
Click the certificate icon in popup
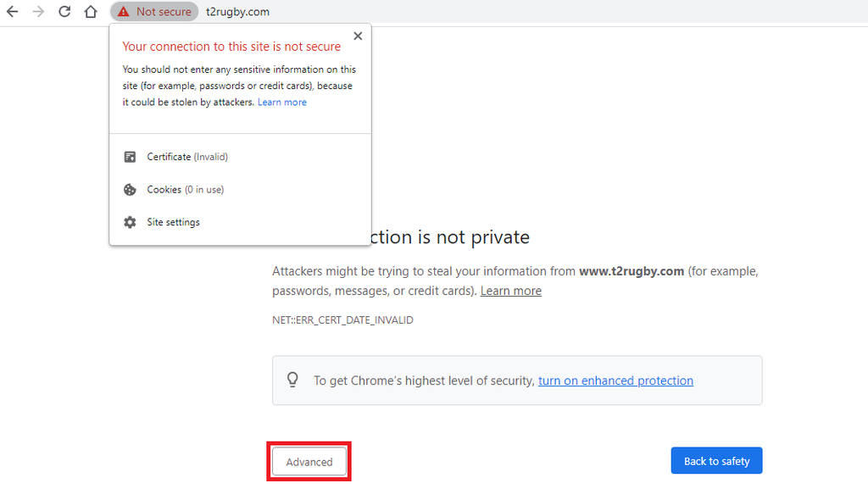[130, 158]
